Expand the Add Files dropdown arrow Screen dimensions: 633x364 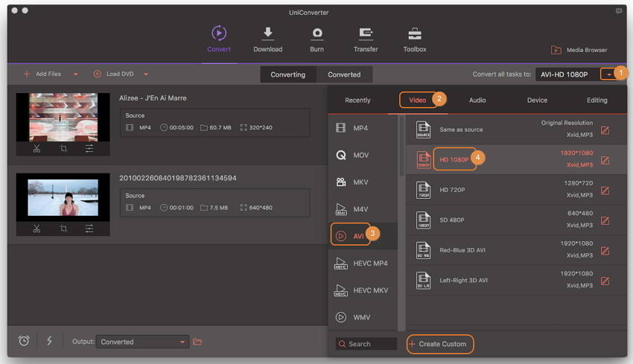click(75, 74)
